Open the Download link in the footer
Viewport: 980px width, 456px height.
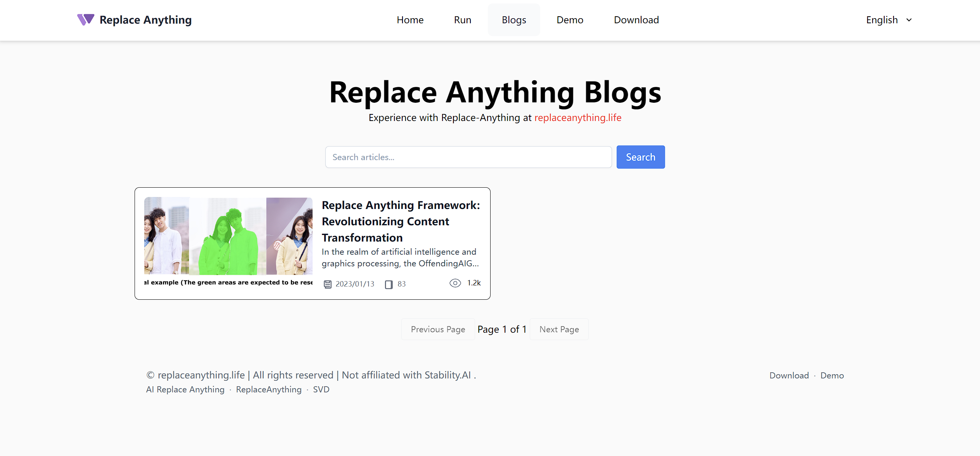789,375
